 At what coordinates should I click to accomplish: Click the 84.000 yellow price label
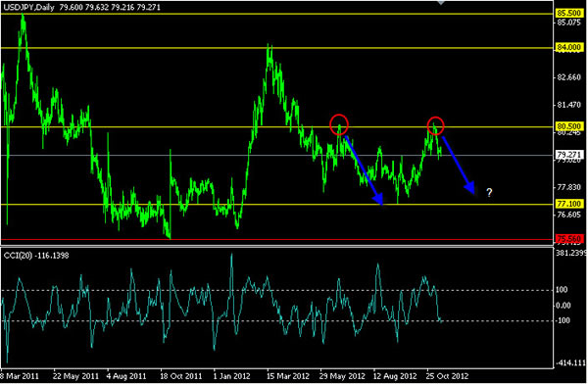tap(568, 47)
